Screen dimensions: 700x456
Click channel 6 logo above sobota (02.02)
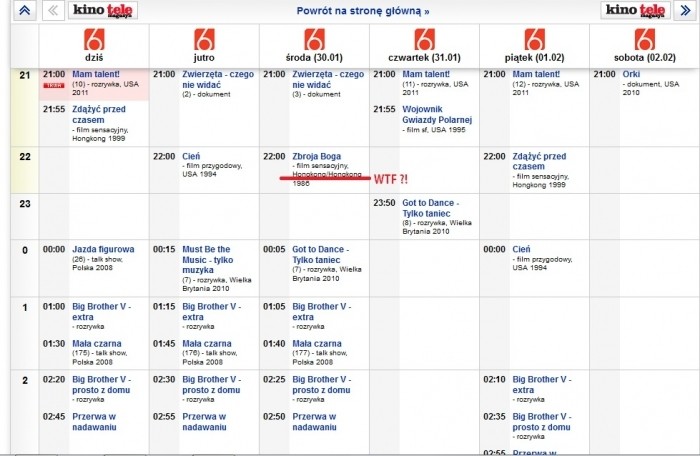coord(645,41)
